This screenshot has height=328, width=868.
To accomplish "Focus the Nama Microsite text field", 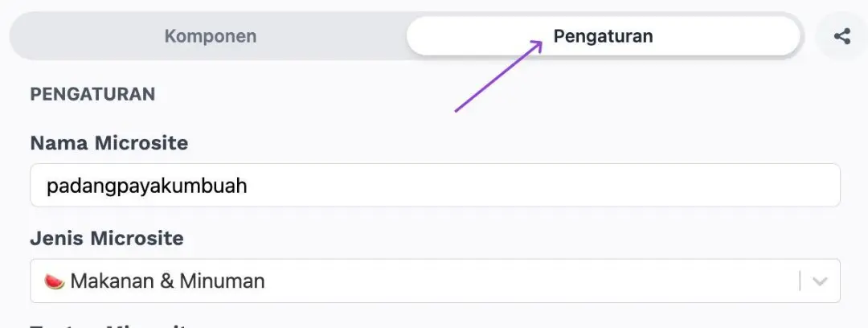I will pos(434,186).
